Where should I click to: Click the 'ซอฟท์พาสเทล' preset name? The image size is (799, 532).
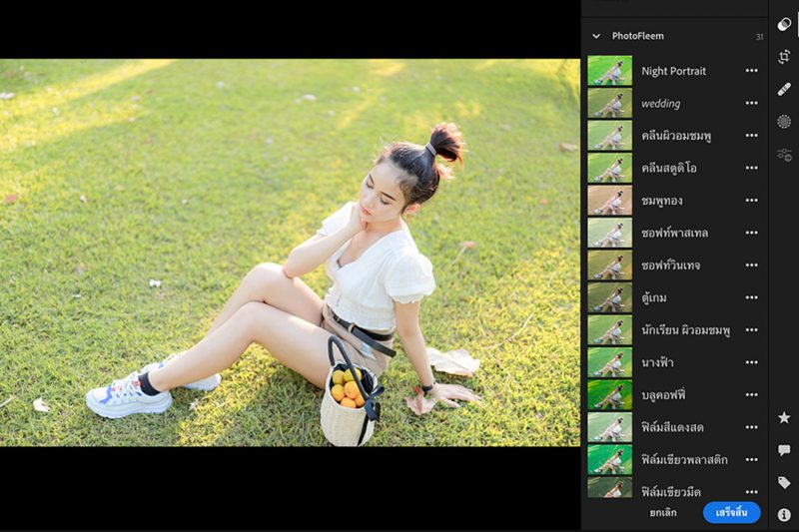(x=675, y=234)
